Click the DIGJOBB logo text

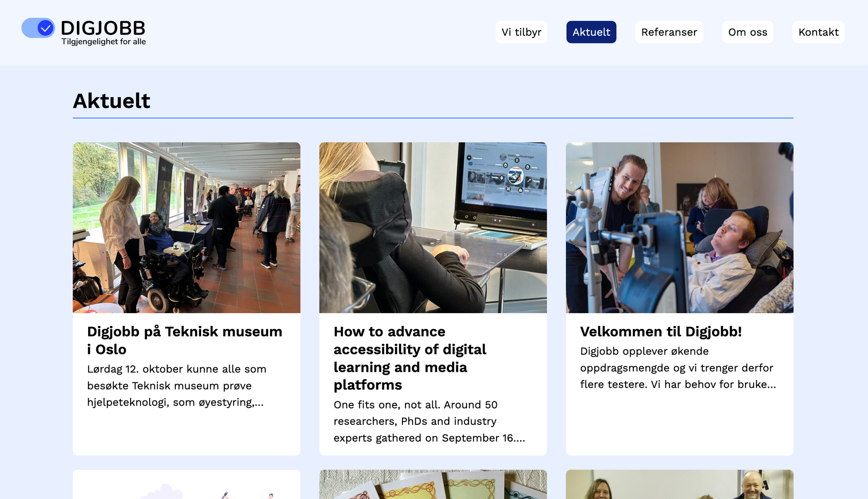point(103,28)
